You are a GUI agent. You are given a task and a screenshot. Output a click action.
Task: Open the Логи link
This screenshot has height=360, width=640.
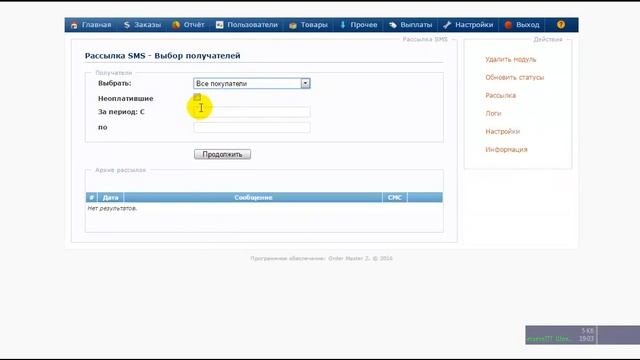[x=493, y=113]
